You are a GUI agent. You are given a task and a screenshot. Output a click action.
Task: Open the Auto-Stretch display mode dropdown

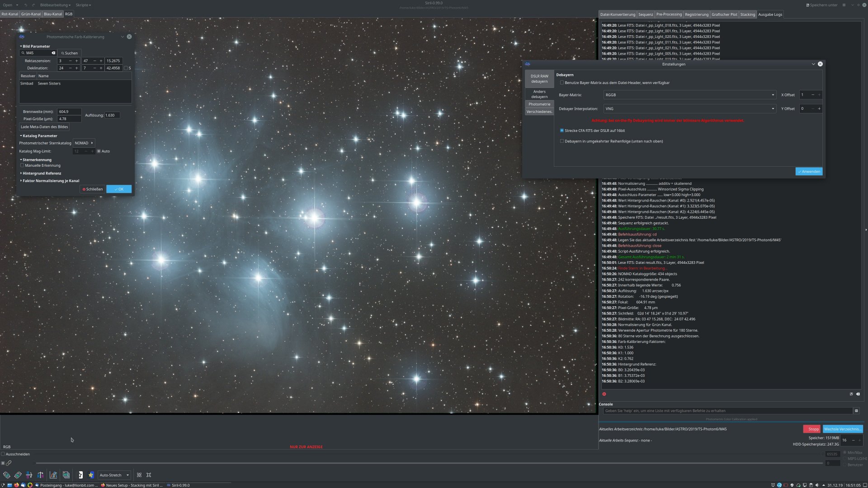point(114,475)
